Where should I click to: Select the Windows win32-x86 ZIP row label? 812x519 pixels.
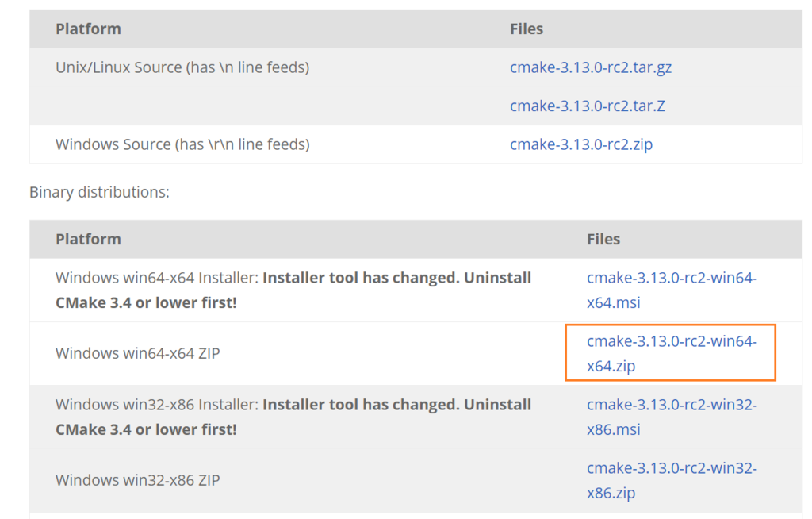[137, 480]
